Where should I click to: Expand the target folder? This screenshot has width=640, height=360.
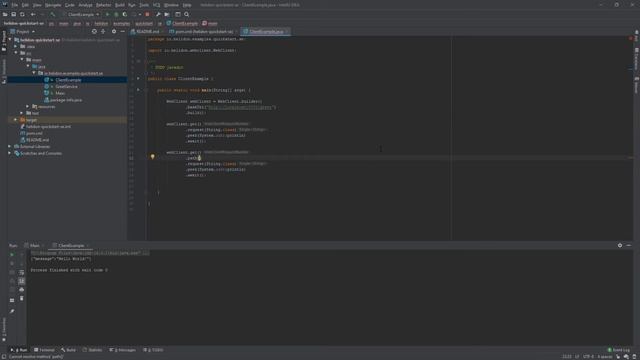pos(16,120)
